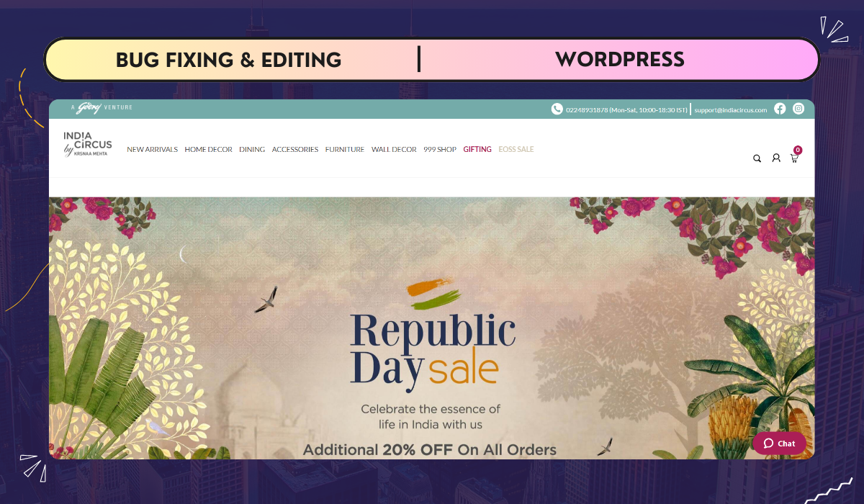Screen dimensions: 864x504
Task: Open the Gifting section
Action: click(477, 150)
